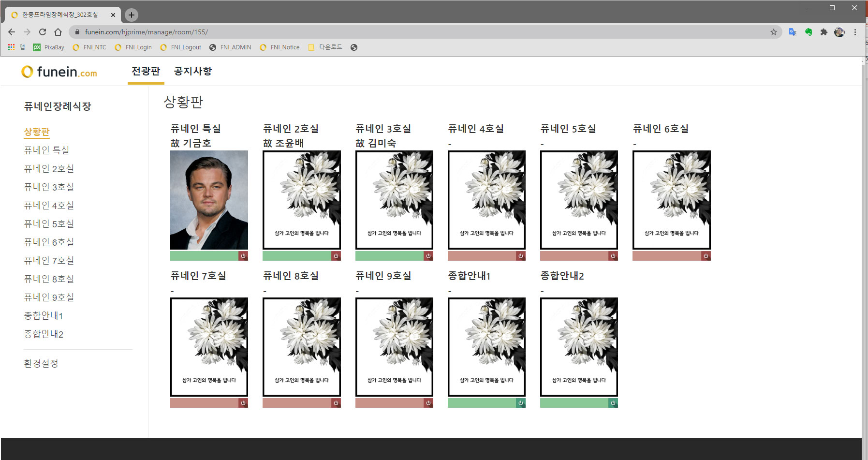Viewport: 868px width, 460px height.
Task: Open the browser extensions puzzle icon
Action: (824, 32)
